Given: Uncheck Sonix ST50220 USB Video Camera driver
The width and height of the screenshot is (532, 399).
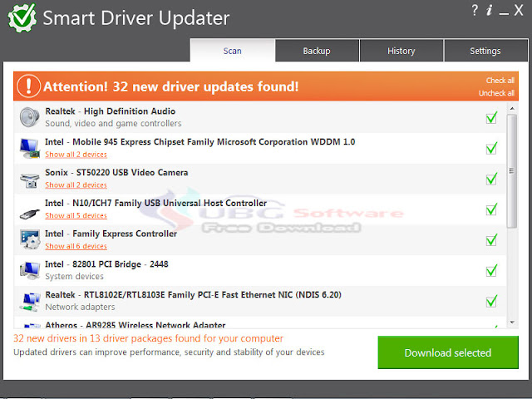Looking at the screenshot, I should pyautogui.click(x=491, y=179).
